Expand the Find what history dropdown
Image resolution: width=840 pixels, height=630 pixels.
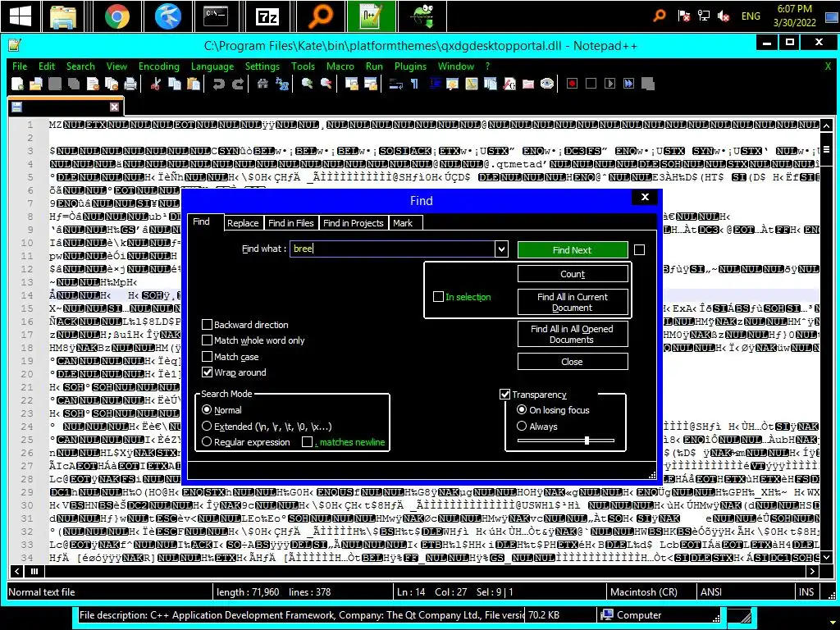pos(501,249)
